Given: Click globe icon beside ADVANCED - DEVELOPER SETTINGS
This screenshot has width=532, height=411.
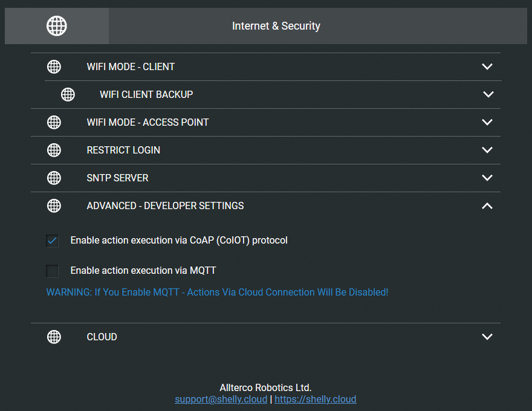Looking at the screenshot, I should [x=54, y=205].
